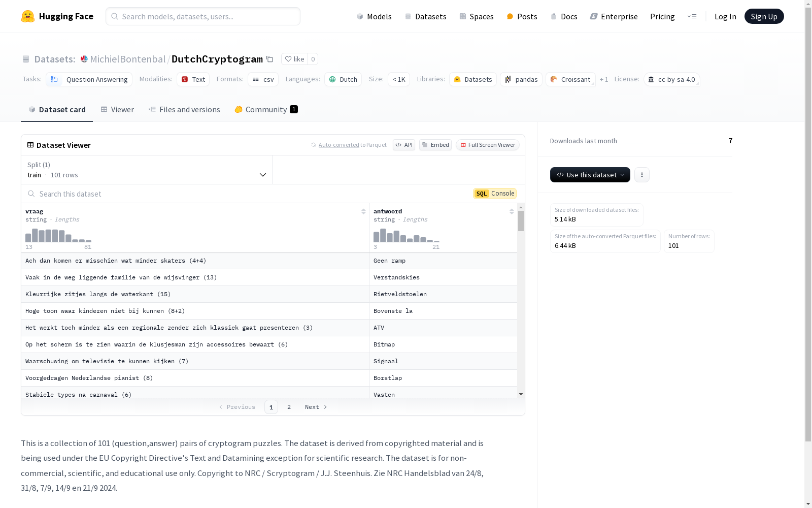Viewport: 812px width, 508px height.
Task: Click the Dutch language tag
Action: pyautogui.click(x=343, y=79)
